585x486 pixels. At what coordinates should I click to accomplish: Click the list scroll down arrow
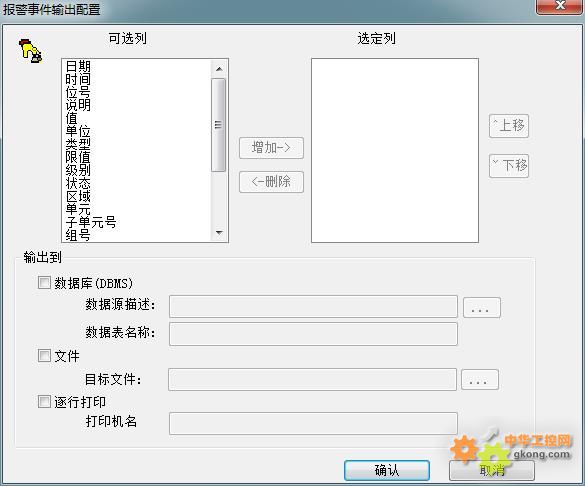pyautogui.click(x=219, y=232)
